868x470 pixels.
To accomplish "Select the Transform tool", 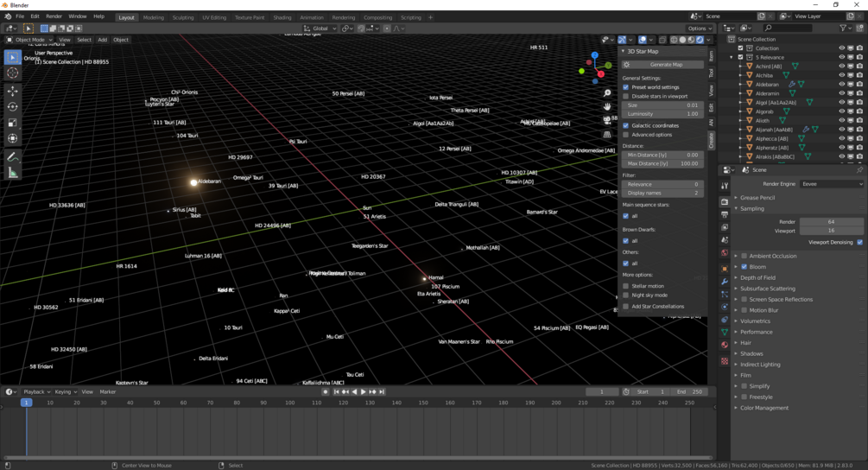I will coord(13,138).
